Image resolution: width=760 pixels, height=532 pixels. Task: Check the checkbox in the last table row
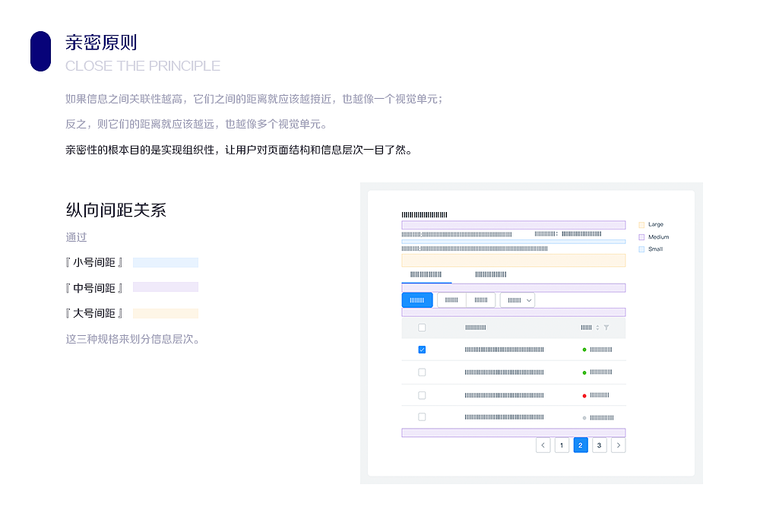[x=422, y=417]
